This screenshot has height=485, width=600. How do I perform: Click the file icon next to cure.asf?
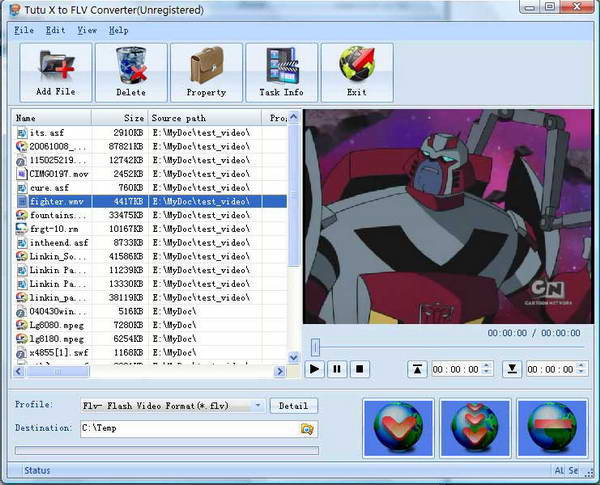(x=22, y=188)
